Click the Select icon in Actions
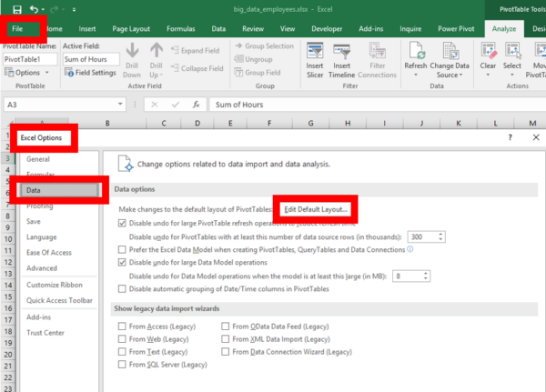This screenshot has height=392, width=546. point(512,51)
